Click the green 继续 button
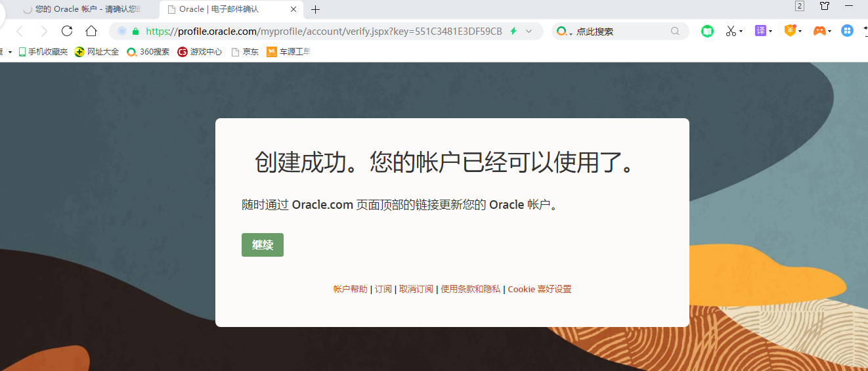 click(263, 245)
